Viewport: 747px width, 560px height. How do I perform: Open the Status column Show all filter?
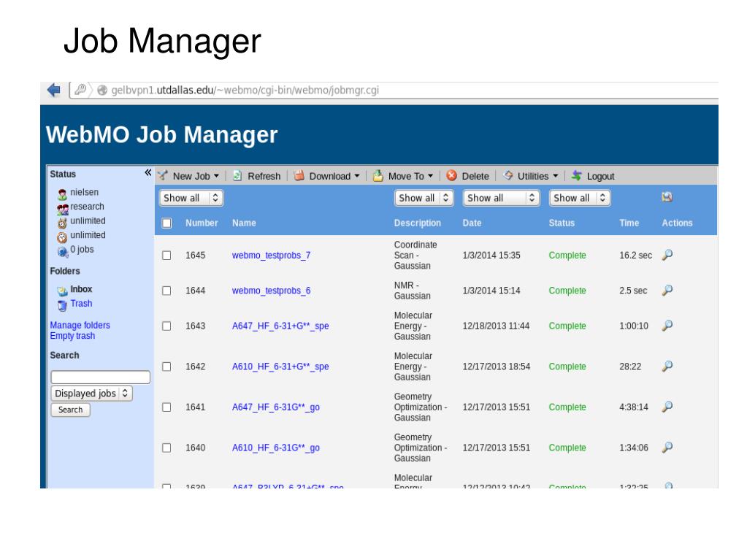click(x=580, y=198)
